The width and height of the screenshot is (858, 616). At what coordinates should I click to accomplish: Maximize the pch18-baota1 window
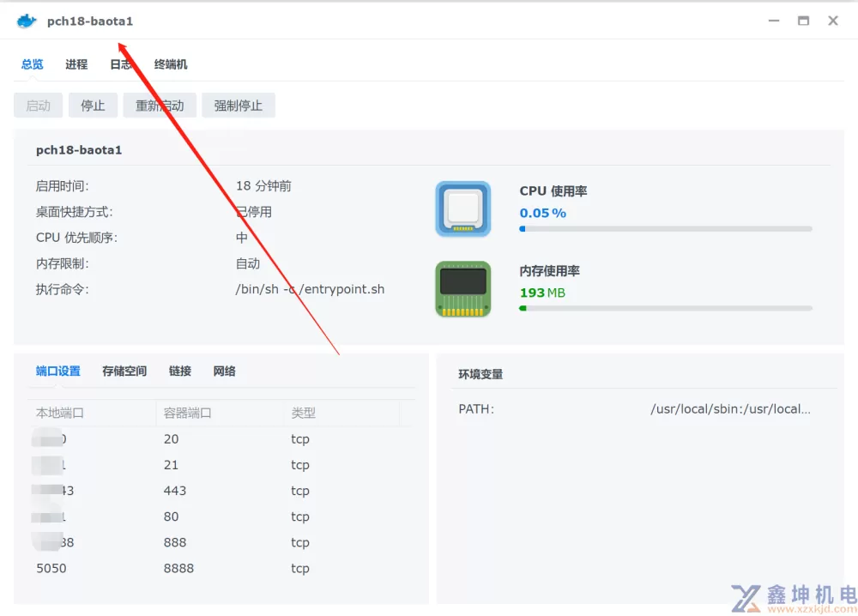point(803,21)
